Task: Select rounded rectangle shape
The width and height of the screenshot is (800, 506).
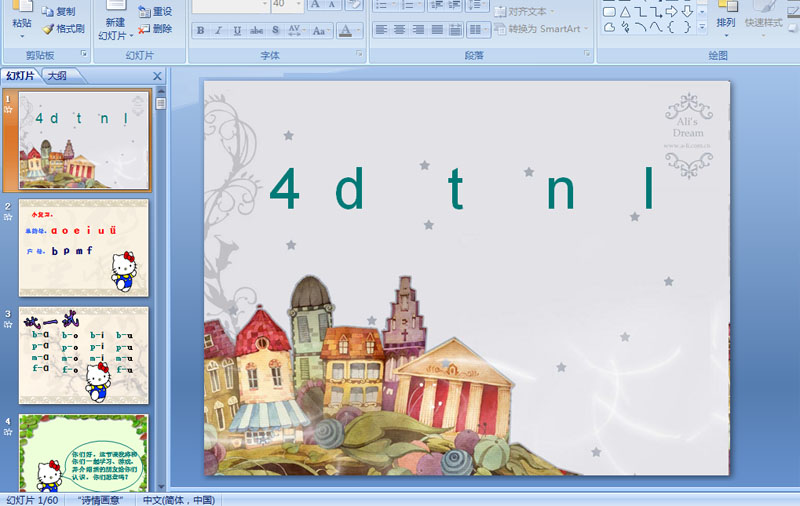Action: click(609, 11)
